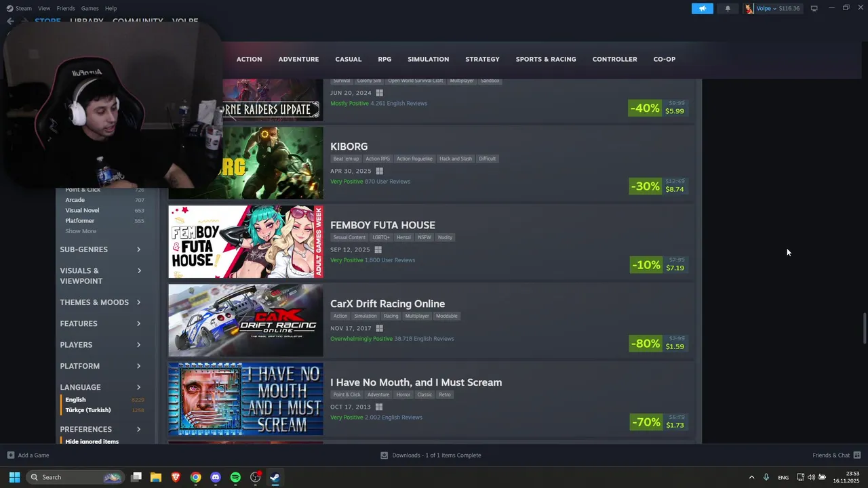Open the CarX Drift Racing capsule image

click(x=245, y=320)
